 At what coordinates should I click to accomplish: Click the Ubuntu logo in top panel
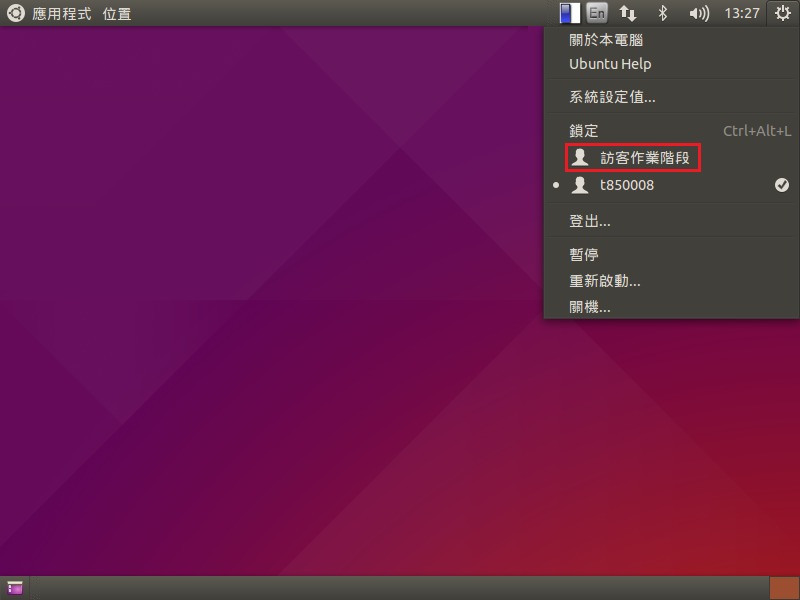coord(16,14)
